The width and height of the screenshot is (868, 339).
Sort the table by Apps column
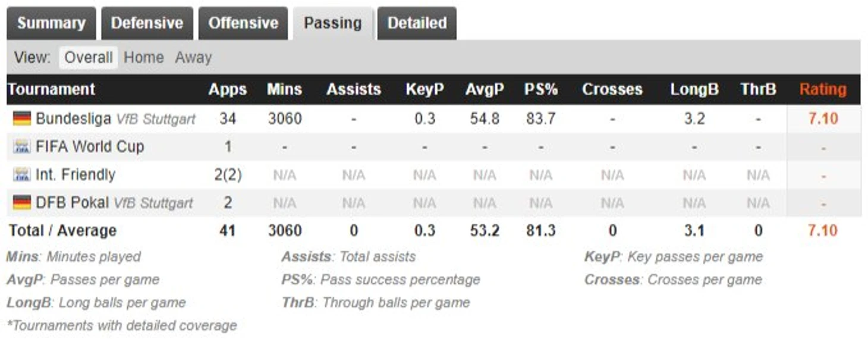227,90
